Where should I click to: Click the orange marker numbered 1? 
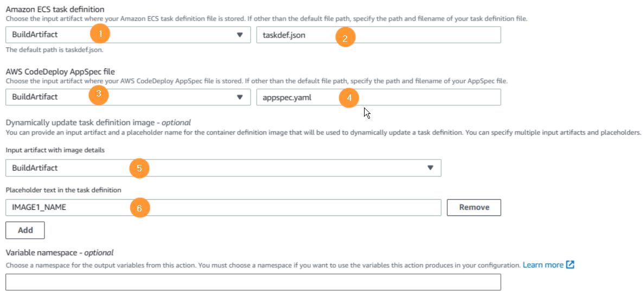pos(99,34)
